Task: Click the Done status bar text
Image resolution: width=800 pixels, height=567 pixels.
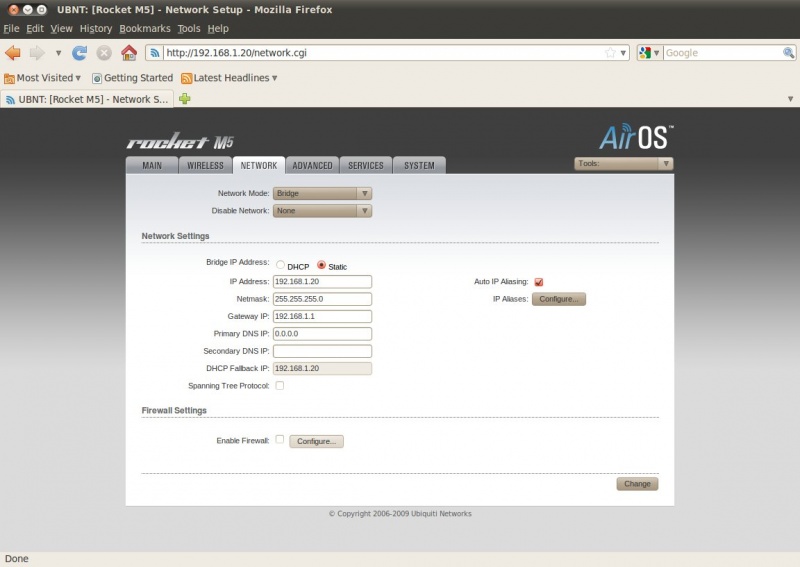Action: 17,559
